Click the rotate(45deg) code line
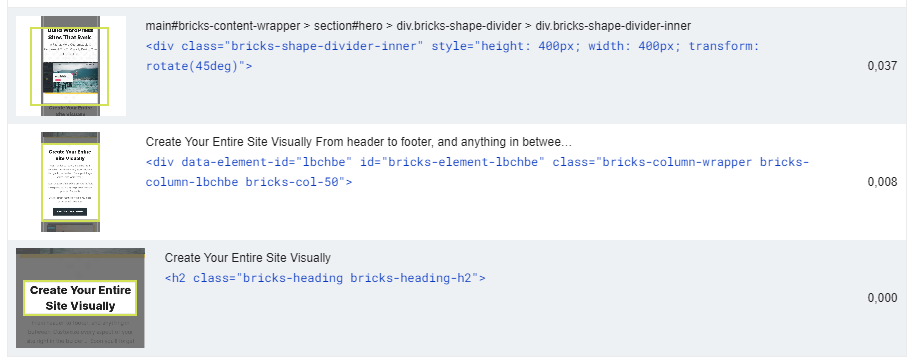This screenshot has height=360, width=916. point(199,66)
